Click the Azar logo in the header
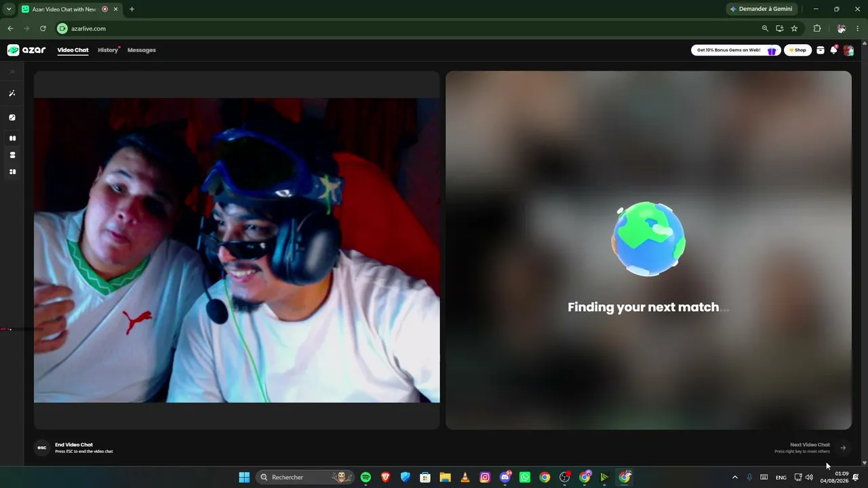 [x=26, y=50]
